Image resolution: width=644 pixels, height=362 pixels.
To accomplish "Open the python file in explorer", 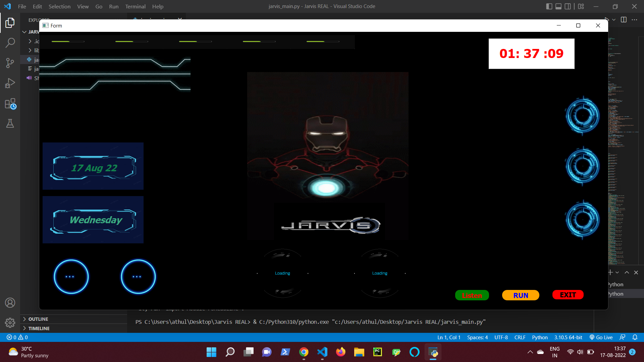I will pos(33,60).
